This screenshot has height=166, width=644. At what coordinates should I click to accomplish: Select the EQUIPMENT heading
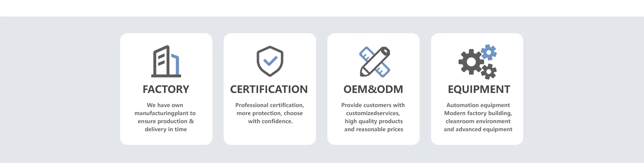pos(479,89)
